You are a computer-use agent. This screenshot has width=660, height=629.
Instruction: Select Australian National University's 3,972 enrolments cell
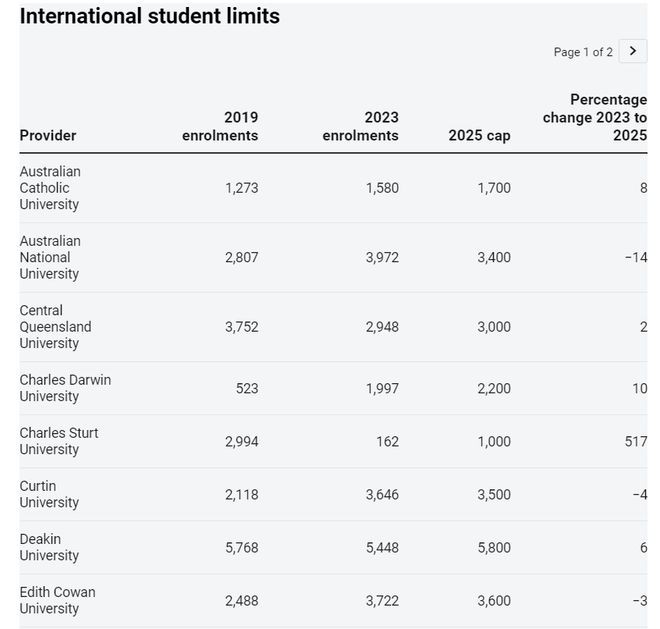[382, 257]
